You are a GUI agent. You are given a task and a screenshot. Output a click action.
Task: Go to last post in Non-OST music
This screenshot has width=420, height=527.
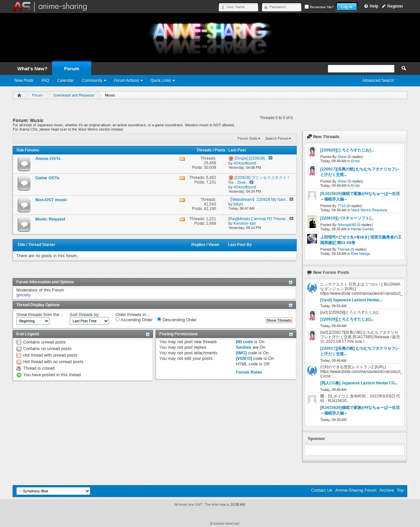tap(291, 199)
